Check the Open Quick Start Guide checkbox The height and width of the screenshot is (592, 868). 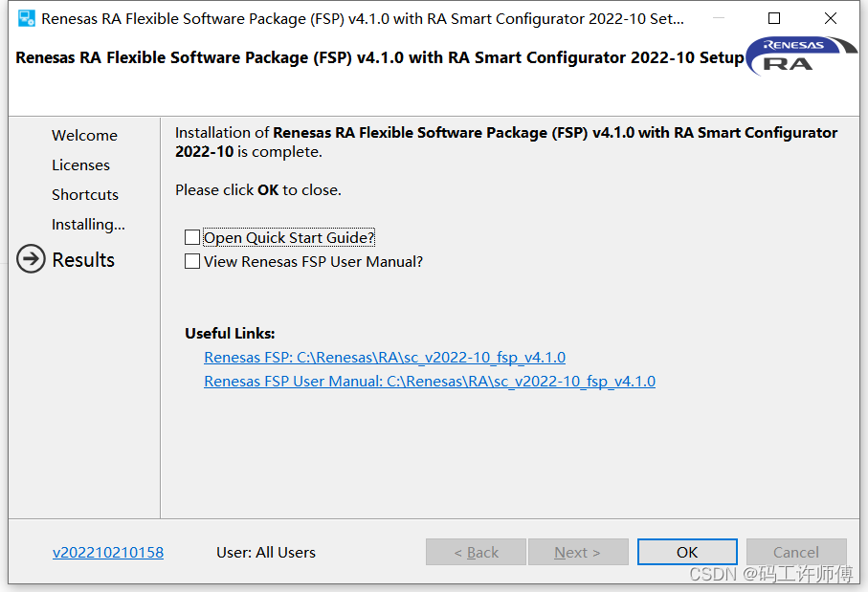pyautogui.click(x=192, y=237)
